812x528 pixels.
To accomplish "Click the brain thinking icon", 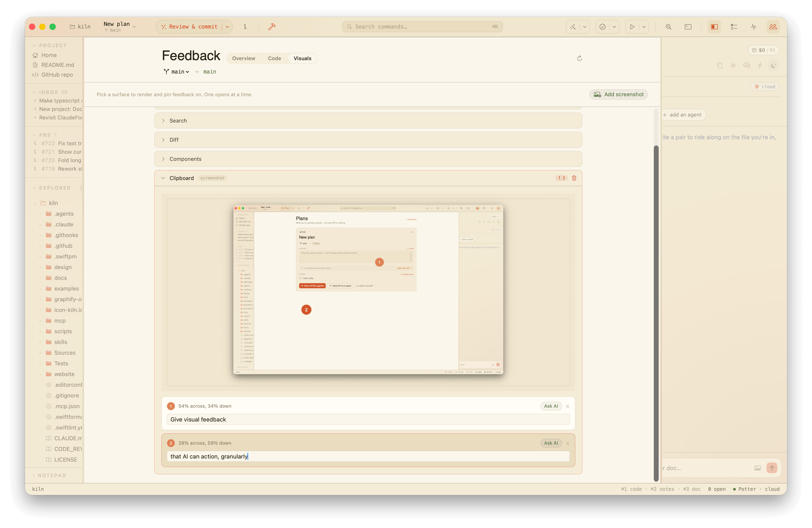I will coord(746,65).
